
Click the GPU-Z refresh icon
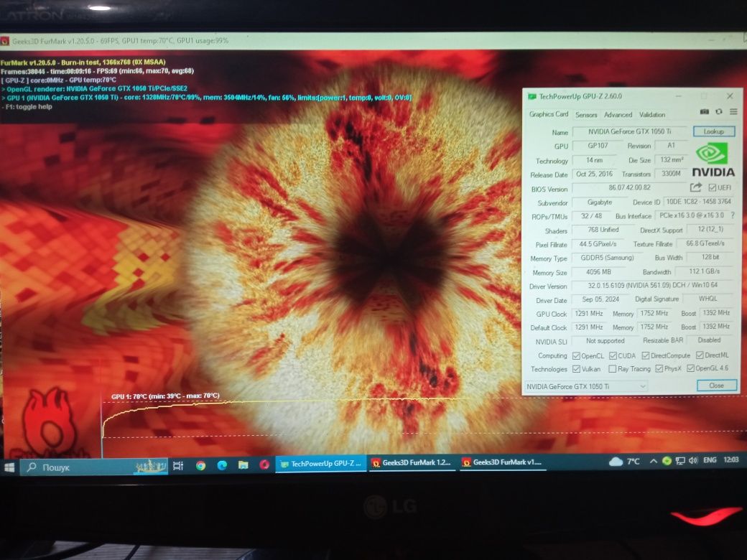[x=719, y=111]
